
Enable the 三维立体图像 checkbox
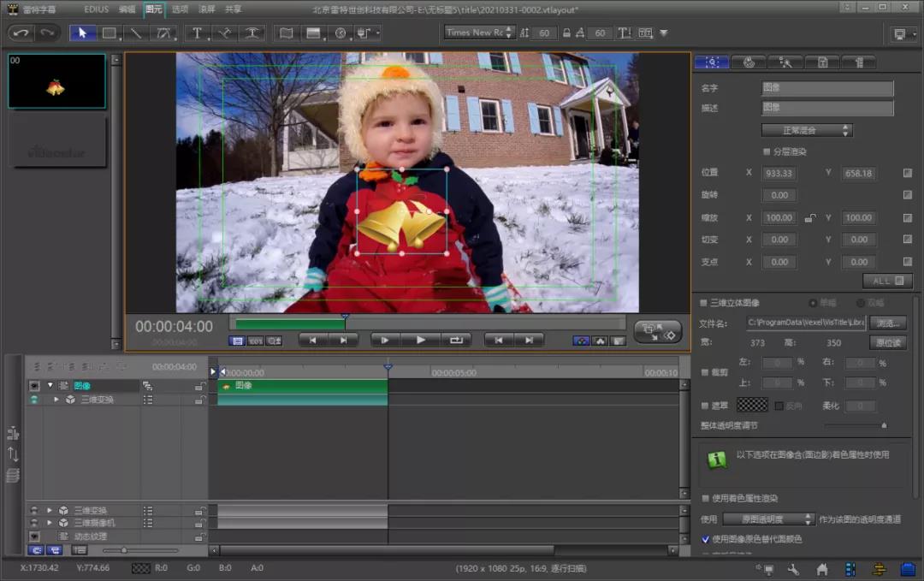coord(703,303)
